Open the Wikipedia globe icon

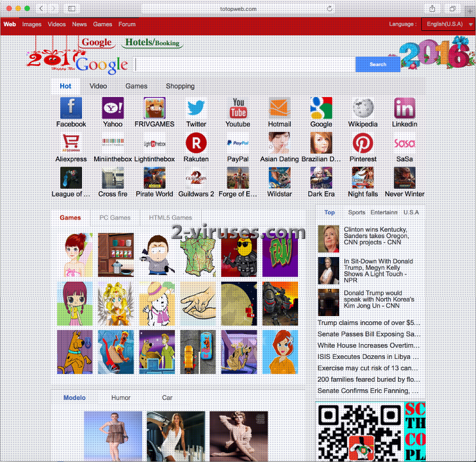coord(363,108)
